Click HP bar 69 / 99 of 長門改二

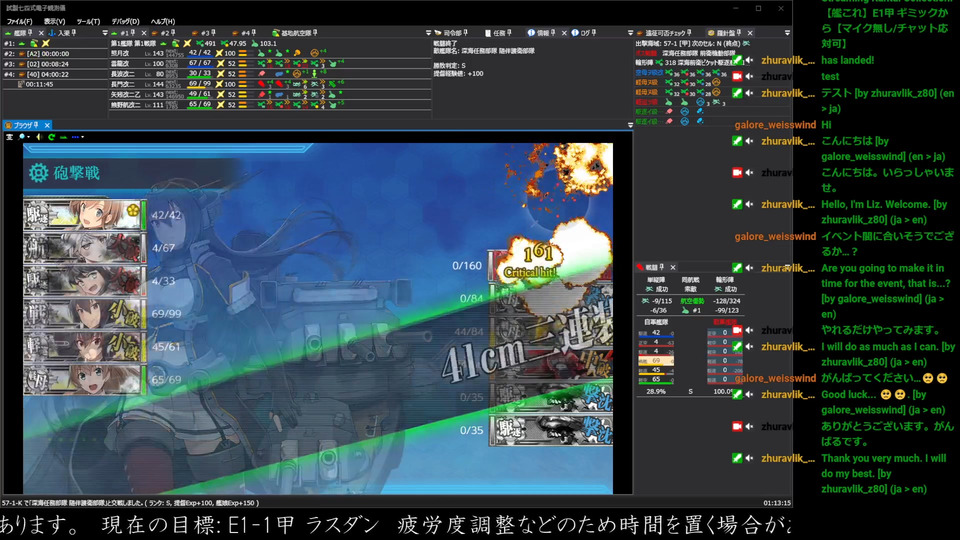point(200,84)
